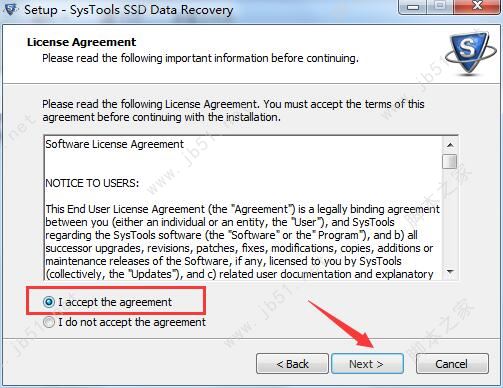Screen dimensions: 503x388
Task: Close the Setup window
Action: coord(478,6)
